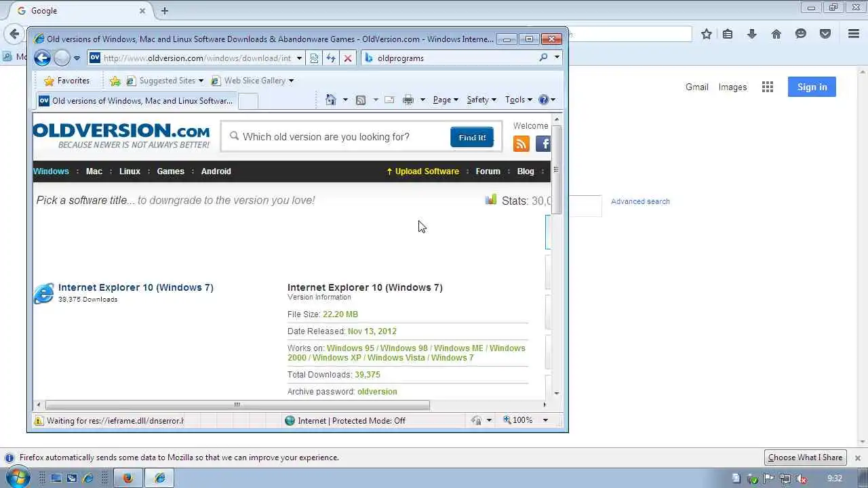Open a new blank tab in IE

click(x=248, y=101)
